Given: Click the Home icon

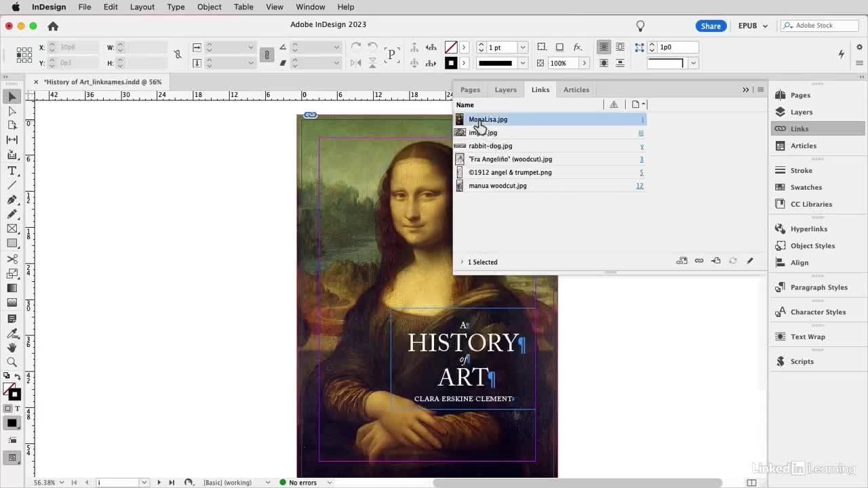Looking at the screenshot, I should [x=53, y=26].
